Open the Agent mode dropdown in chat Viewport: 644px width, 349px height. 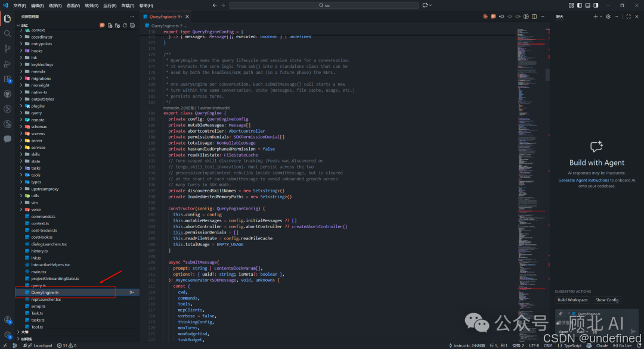[x=565, y=332]
